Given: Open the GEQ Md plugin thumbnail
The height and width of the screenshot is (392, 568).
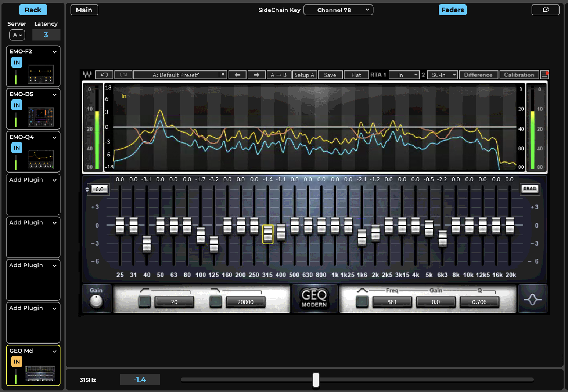Looking at the screenshot, I should (40, 373).
